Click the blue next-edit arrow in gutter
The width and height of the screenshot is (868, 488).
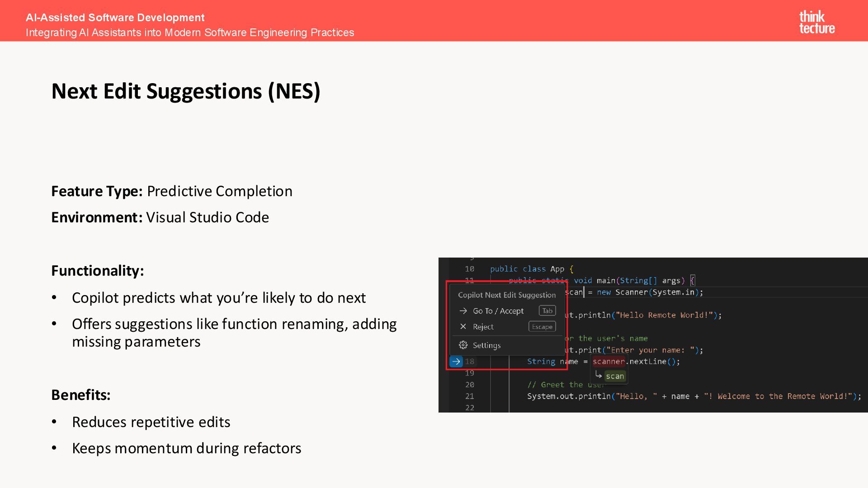(x=456, y=361)
